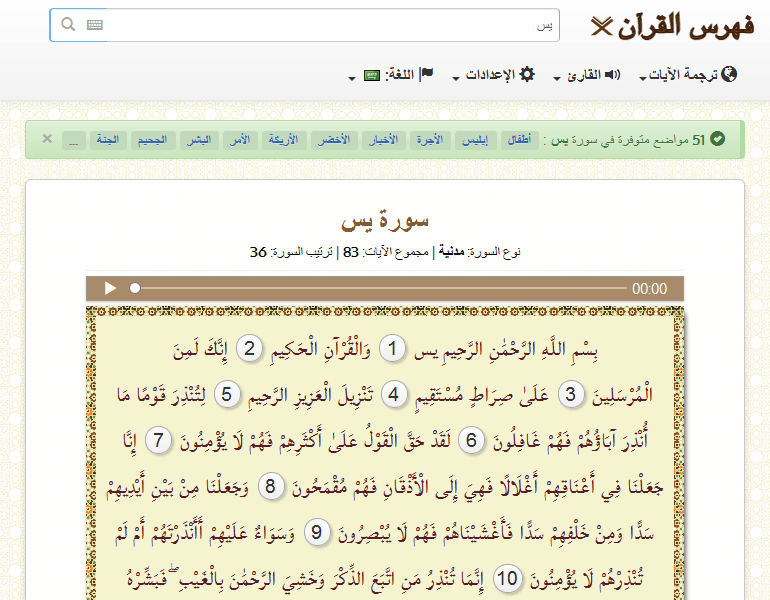Click the audio progress slider track
Screen dimensions: 770x600
tap(380, 289)
